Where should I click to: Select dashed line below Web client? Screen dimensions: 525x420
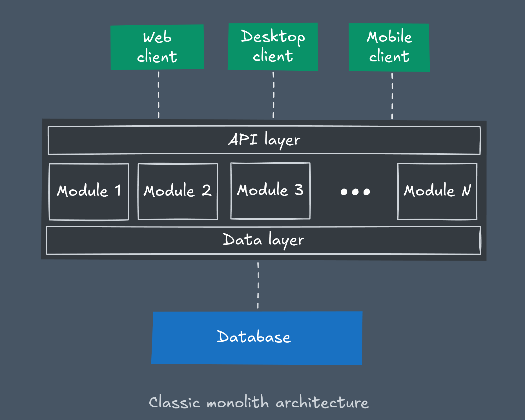158,95
